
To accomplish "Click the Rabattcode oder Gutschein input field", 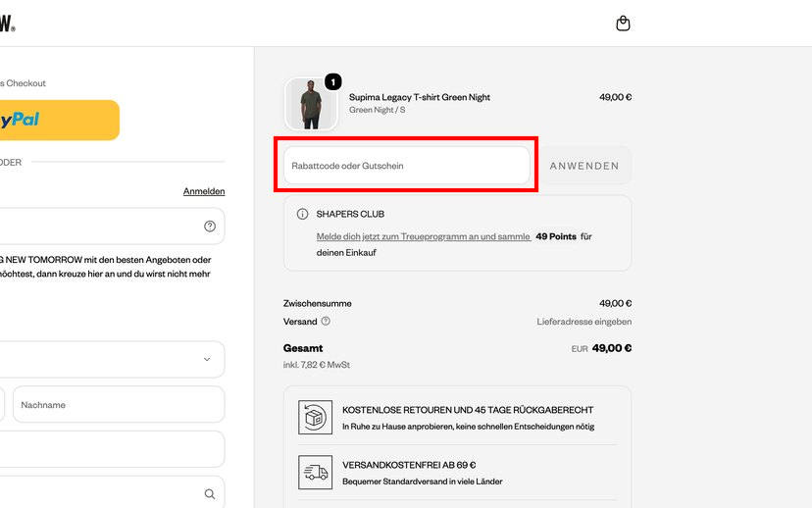I will [x=407, y=166].
